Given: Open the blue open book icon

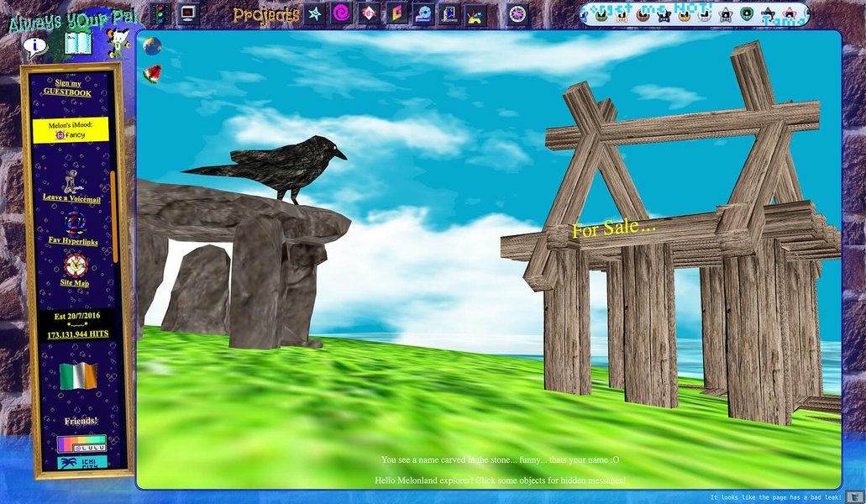Looking at the screenshot, I should (77, 43).
